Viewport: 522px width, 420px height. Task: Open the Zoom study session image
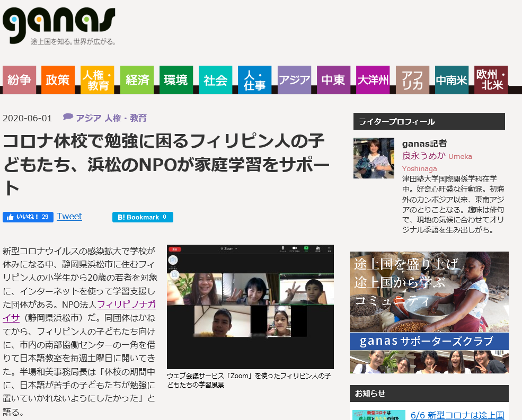pyautogui.click(x=250, y=307)
